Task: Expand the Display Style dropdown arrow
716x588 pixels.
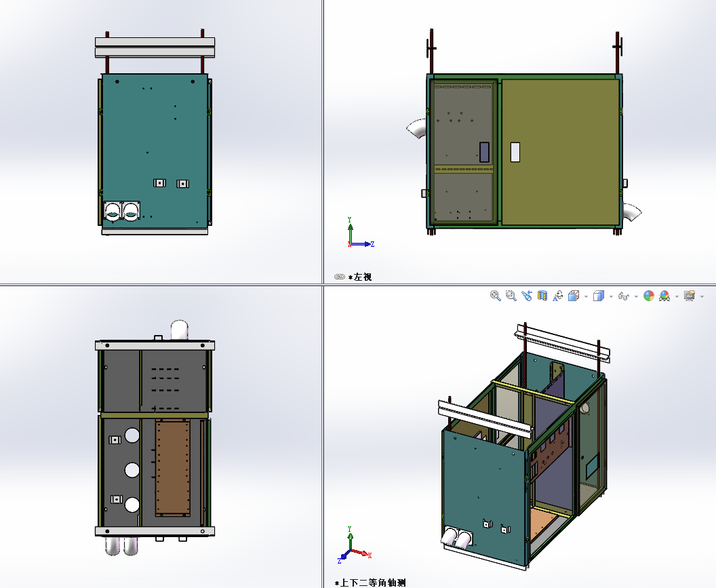Action: pos(611,296)
